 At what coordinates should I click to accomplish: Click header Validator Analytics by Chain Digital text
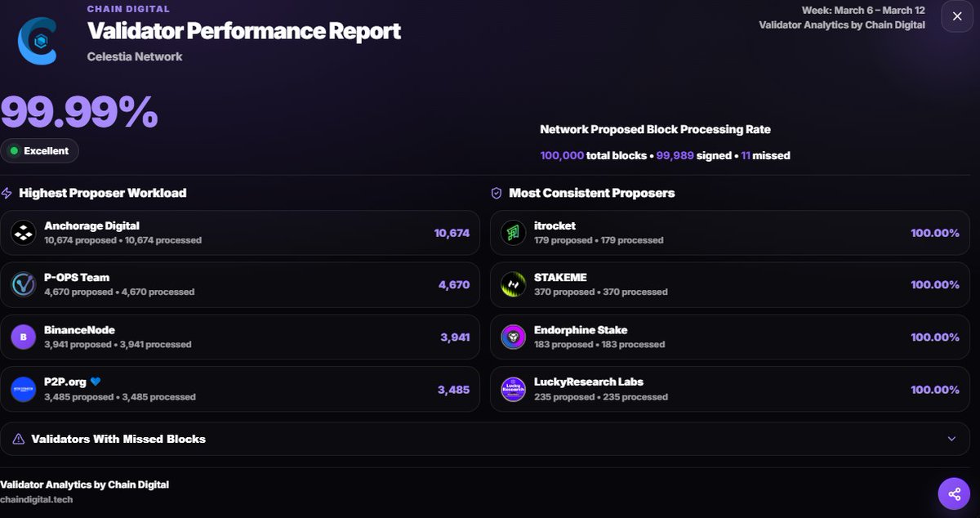click(842, 25)
